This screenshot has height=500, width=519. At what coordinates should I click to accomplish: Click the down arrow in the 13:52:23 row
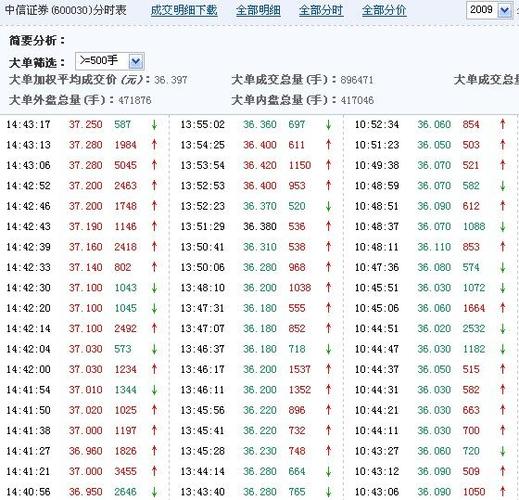(328, 206)
